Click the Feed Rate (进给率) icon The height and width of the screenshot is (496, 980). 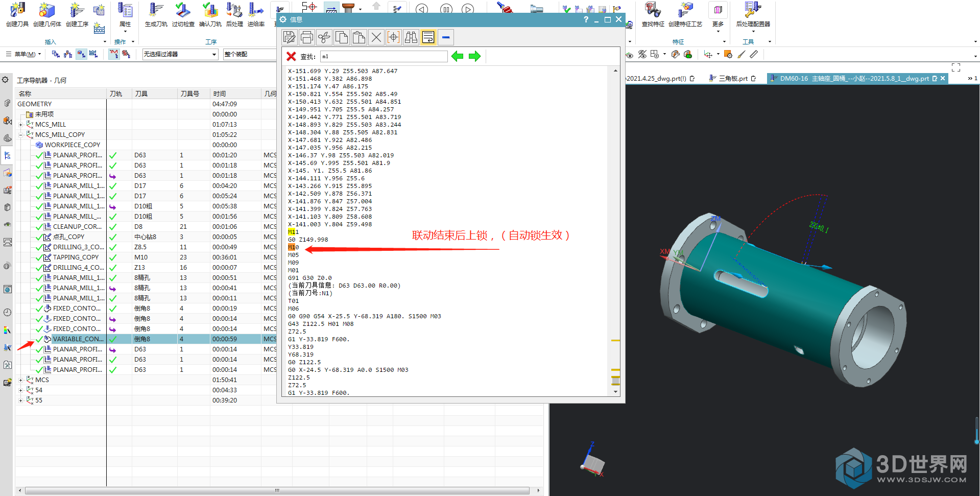(256, 10)
